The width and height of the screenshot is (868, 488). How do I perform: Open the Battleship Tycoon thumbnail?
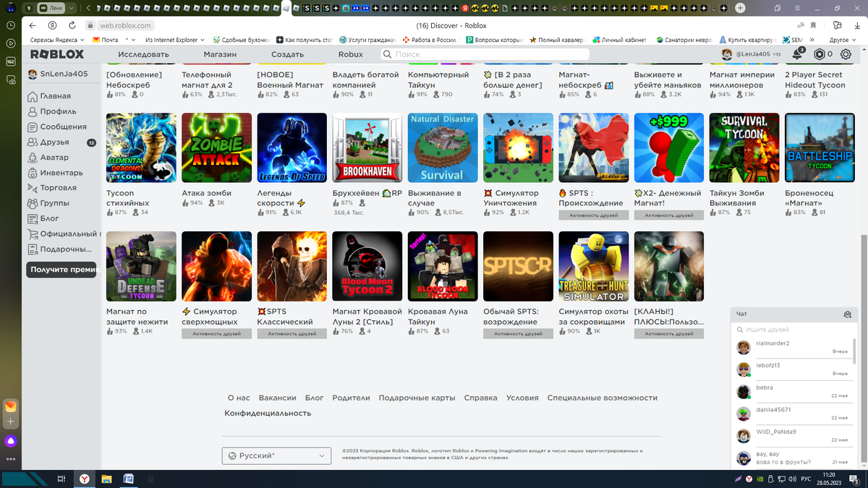[x=820, y=147]
